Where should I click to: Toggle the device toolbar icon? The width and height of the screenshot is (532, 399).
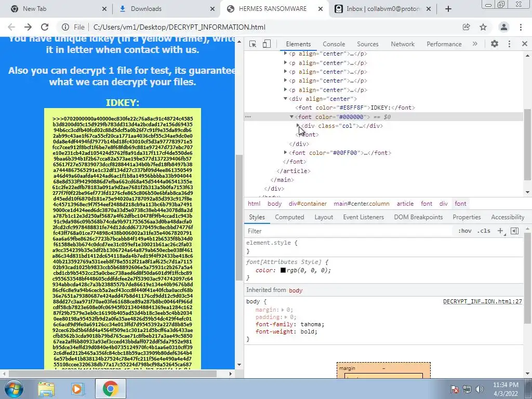point(267,44)
